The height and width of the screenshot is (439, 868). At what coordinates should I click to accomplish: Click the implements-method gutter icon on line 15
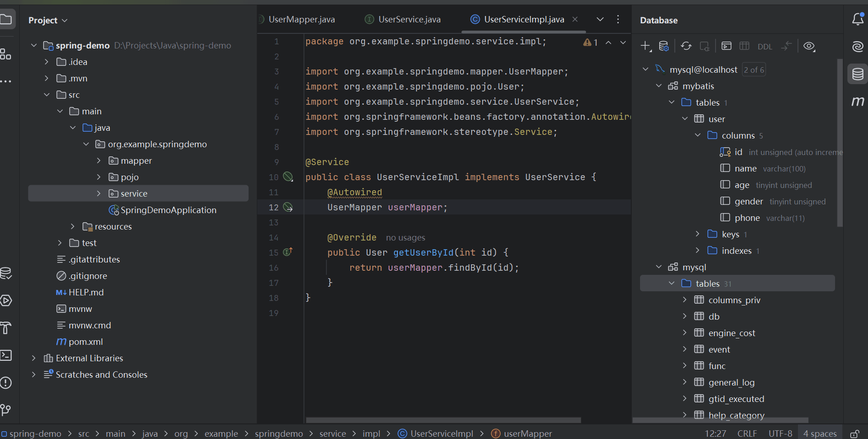click(288, 252)
